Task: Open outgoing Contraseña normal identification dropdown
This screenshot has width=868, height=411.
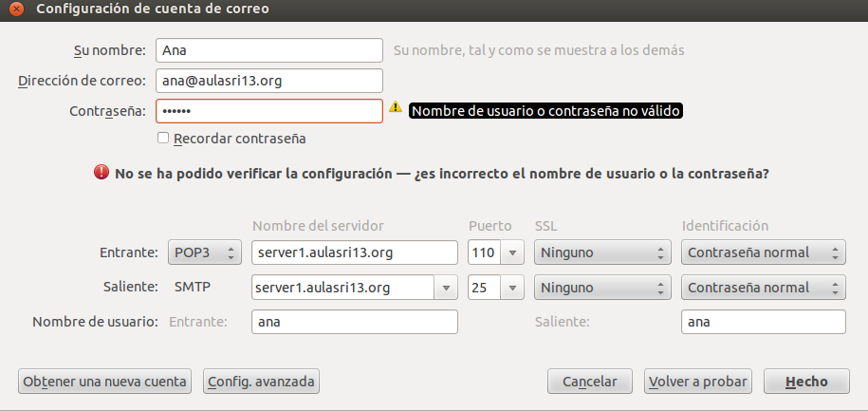Action: tap(764, 288)
